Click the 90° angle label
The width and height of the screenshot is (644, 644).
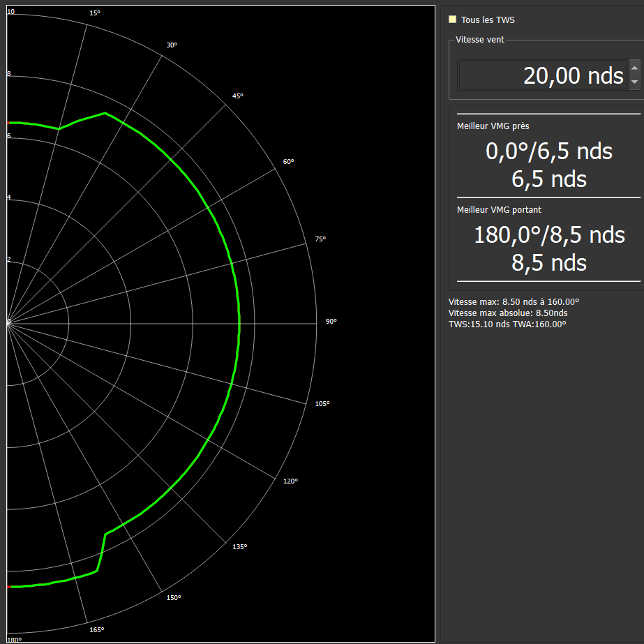coord(331,322)
